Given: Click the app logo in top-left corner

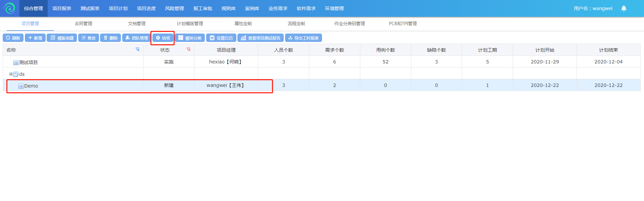Looking at the screenshot, I should pyautogui.click(x=9, y=8).
